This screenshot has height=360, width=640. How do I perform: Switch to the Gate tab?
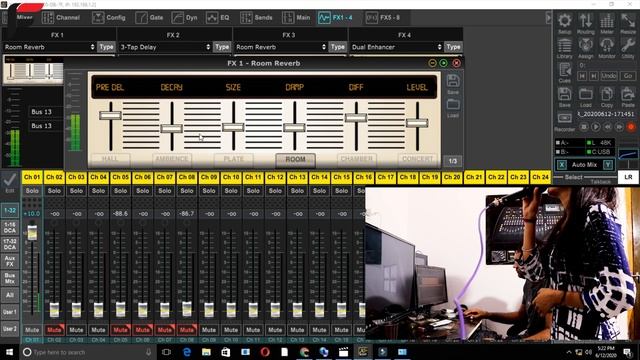(x=149, y=18)
